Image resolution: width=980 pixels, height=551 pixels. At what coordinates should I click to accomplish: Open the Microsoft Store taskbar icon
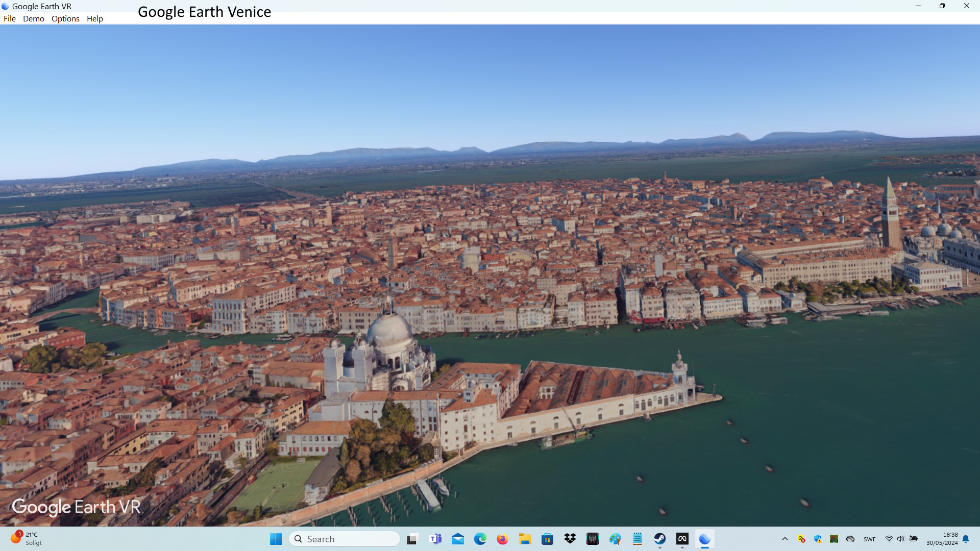click(547, 539)
